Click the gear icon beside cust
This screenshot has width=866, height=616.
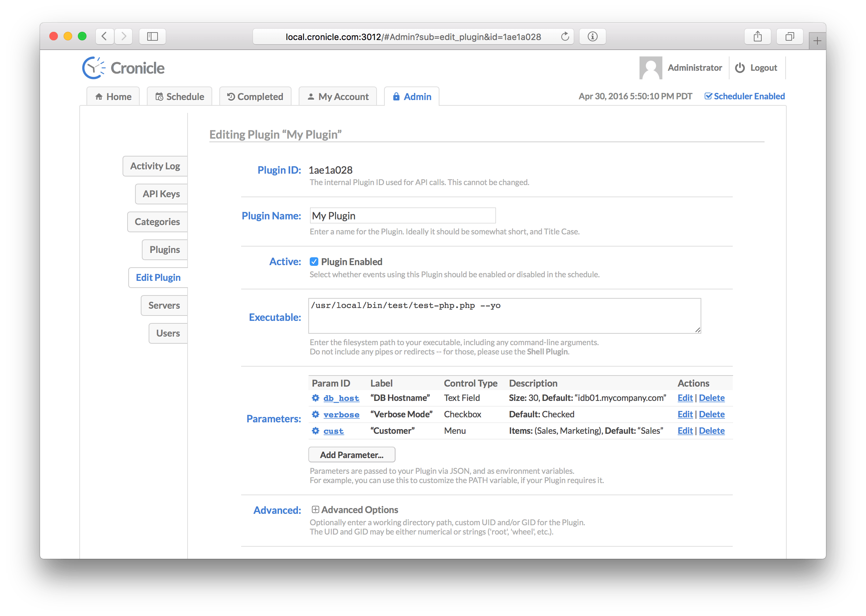click(x=315, y=431)
